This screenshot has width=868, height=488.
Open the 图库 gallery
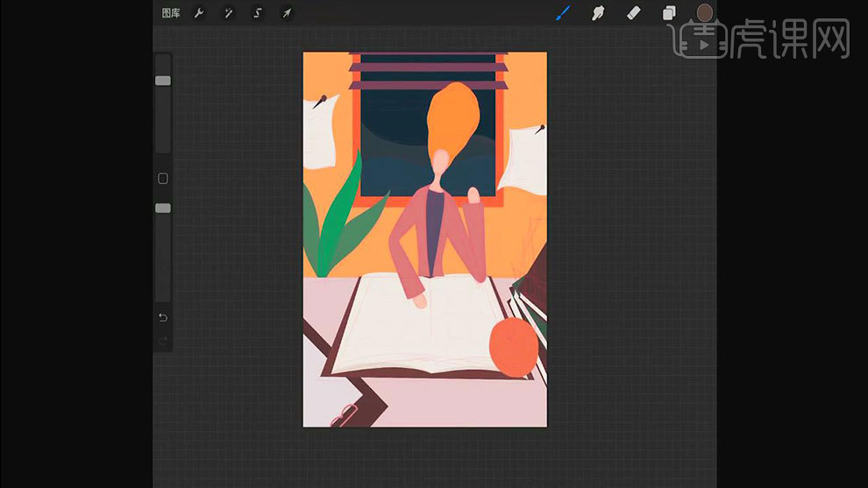pyautogui.click(x=170, y=13)
